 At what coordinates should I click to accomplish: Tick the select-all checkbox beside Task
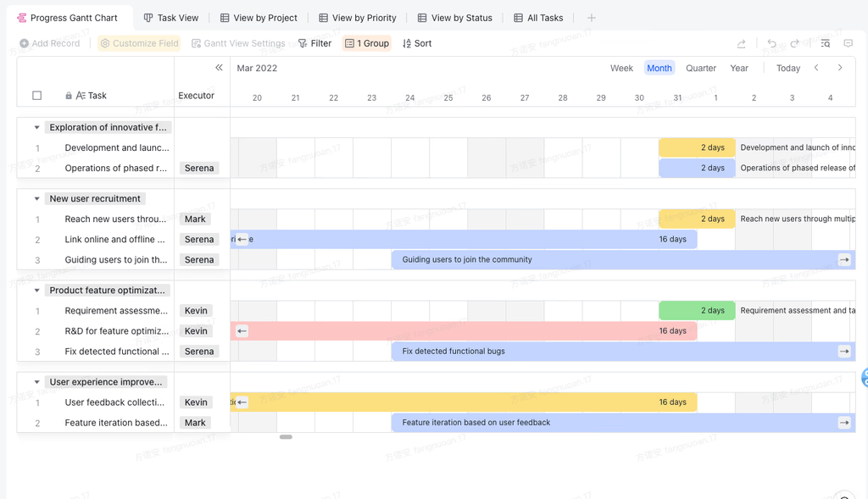point(37,95)
